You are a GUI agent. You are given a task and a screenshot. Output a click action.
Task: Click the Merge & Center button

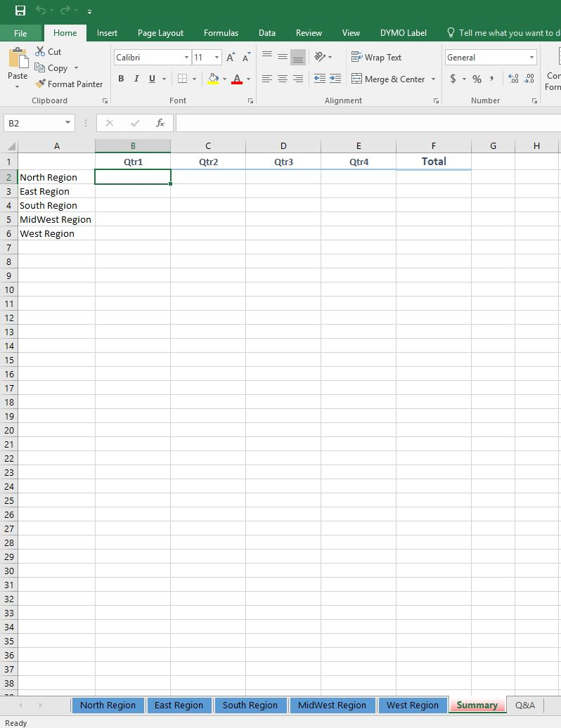point(388,79)
